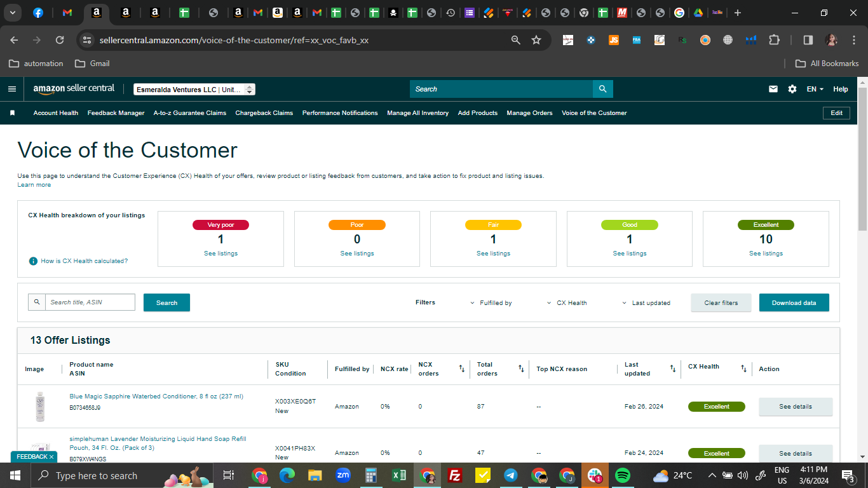Open Chargeback Claims menu item
The height and width of the screenshot is (488, 868).
click(264, 113)
